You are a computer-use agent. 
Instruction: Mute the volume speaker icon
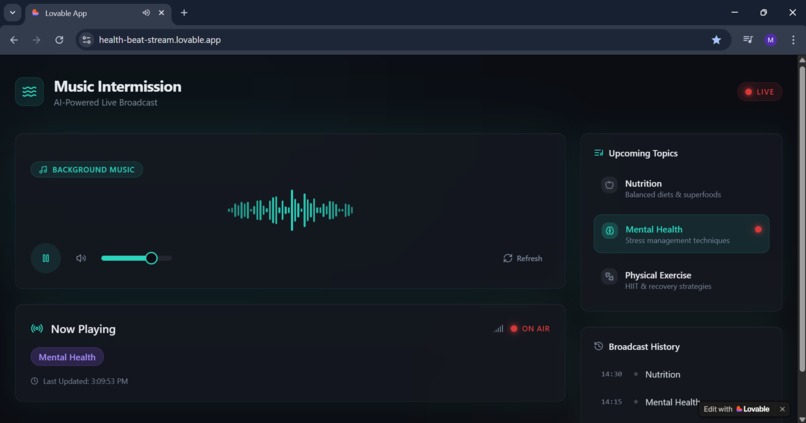click(81, 258)
